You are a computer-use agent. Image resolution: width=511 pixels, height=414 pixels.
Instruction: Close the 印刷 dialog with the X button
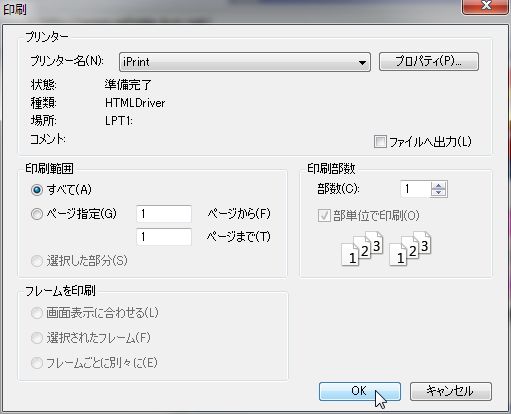point(485,6)
